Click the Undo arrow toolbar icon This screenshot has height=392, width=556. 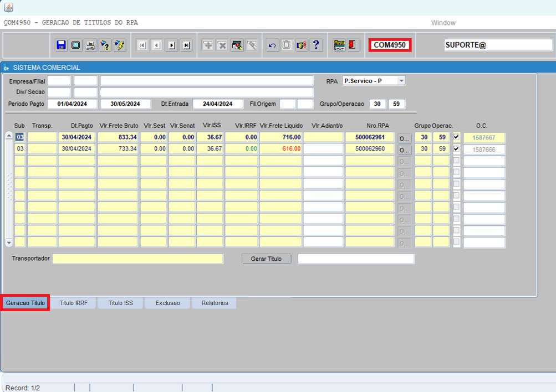point(272,45)
